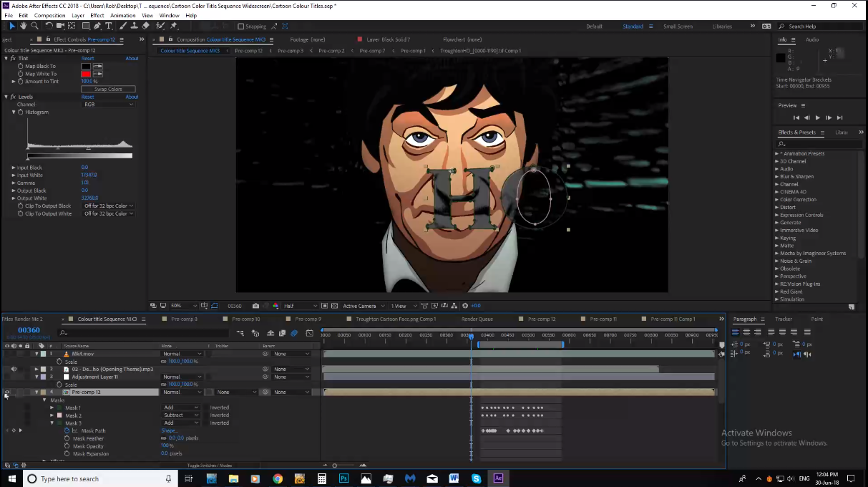
Task: Toggle Inverted checkbox for Mask 1
Action: pyautogui.click(x=205, y=408)
